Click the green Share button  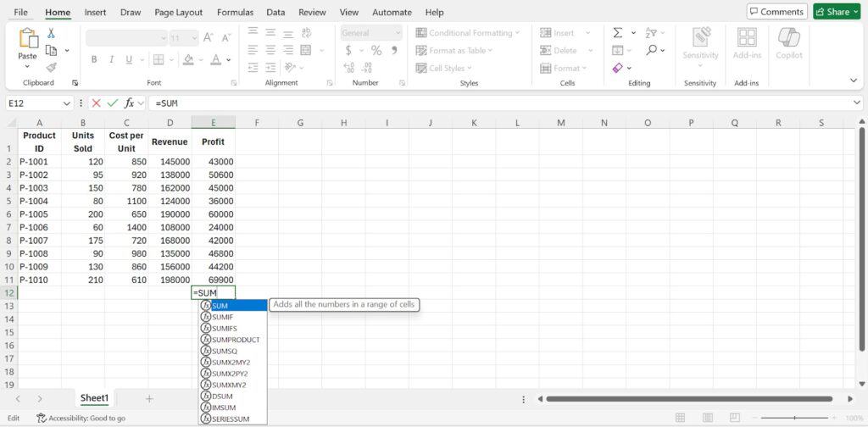[x=837, y=12]
